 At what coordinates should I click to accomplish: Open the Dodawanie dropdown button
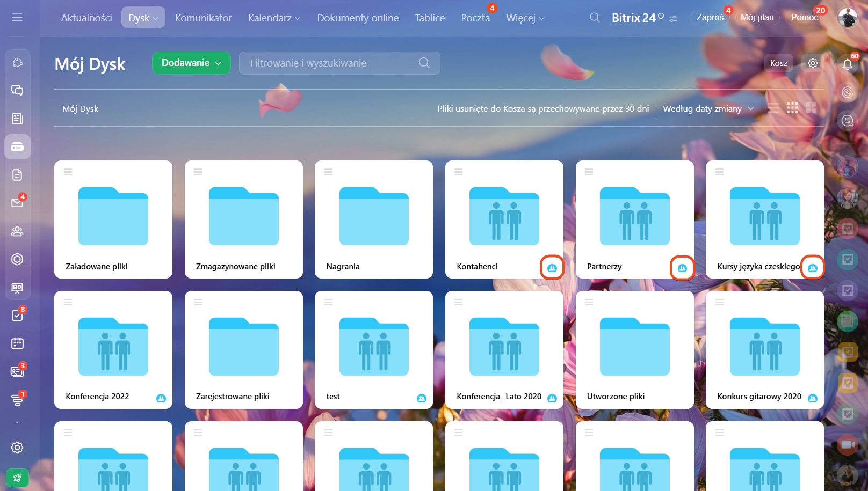point(191,63)
